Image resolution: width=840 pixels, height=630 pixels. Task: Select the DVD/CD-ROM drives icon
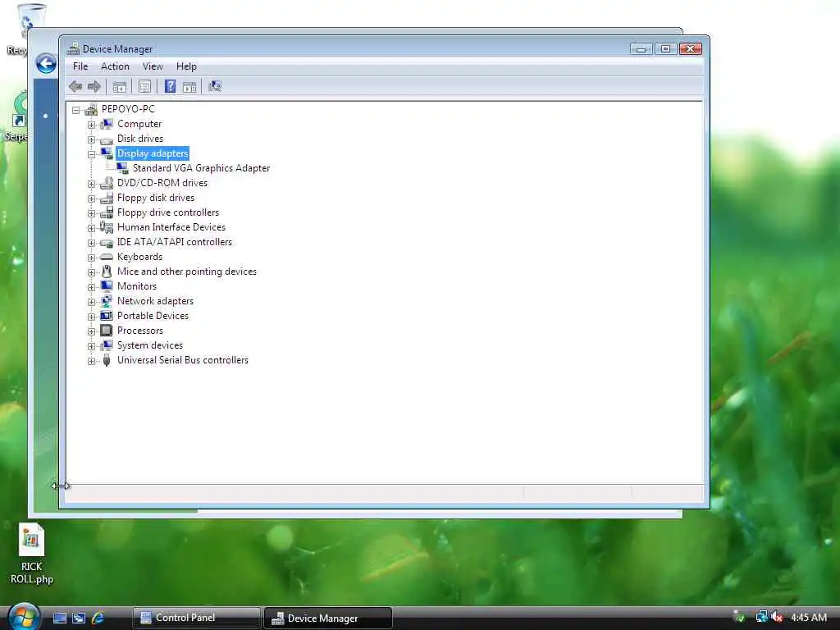[x=107, y=183]
